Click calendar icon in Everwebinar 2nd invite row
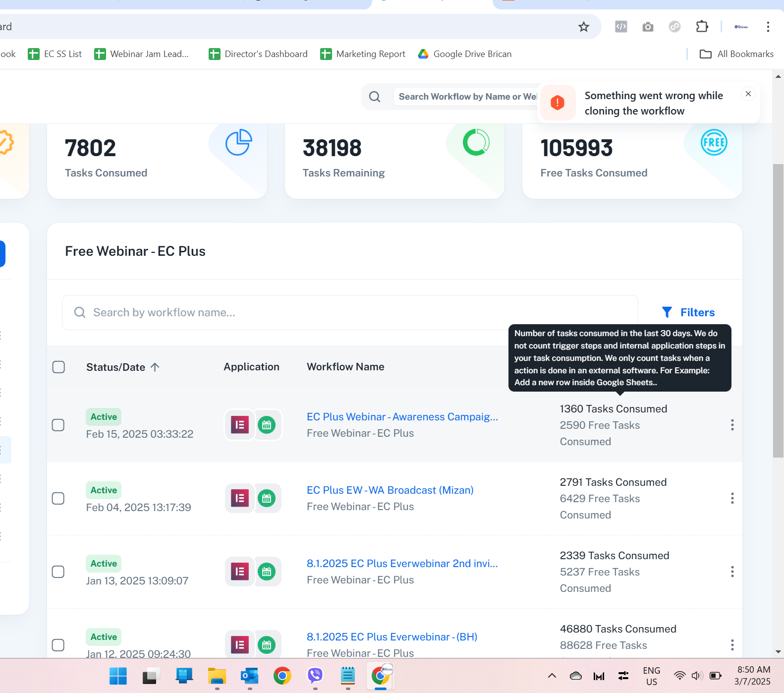The image size is (784, 693). [267, 572]
